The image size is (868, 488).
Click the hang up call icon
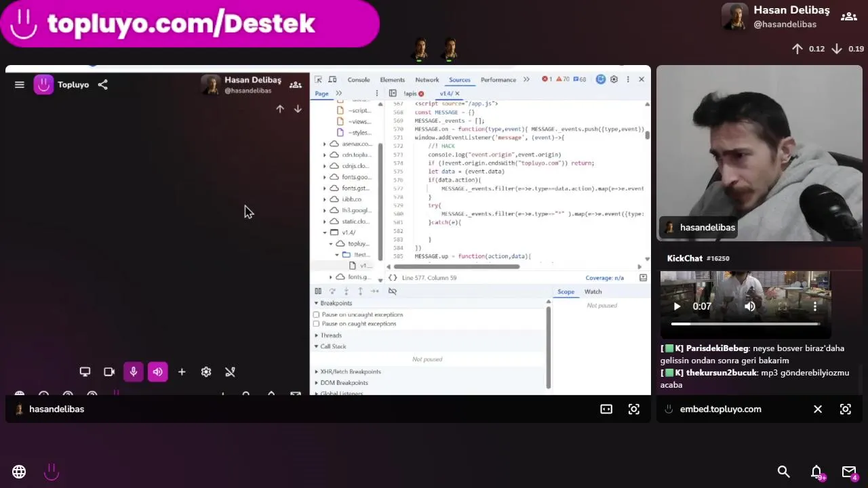tap(231, 371)
